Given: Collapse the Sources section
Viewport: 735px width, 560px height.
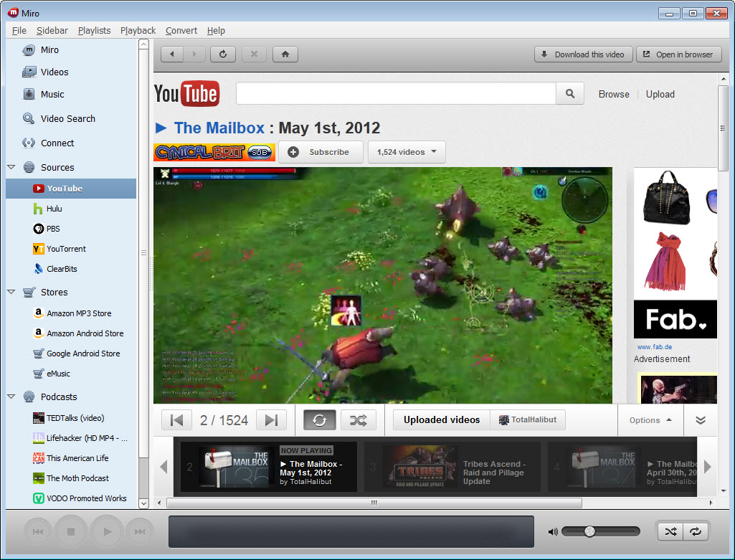Looking at the screenshot, I should [11, 167].
